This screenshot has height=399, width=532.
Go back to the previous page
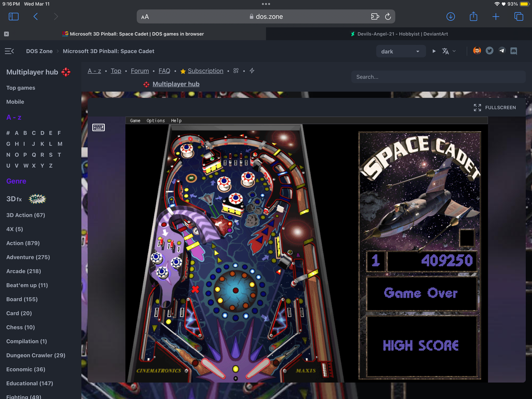36,17
